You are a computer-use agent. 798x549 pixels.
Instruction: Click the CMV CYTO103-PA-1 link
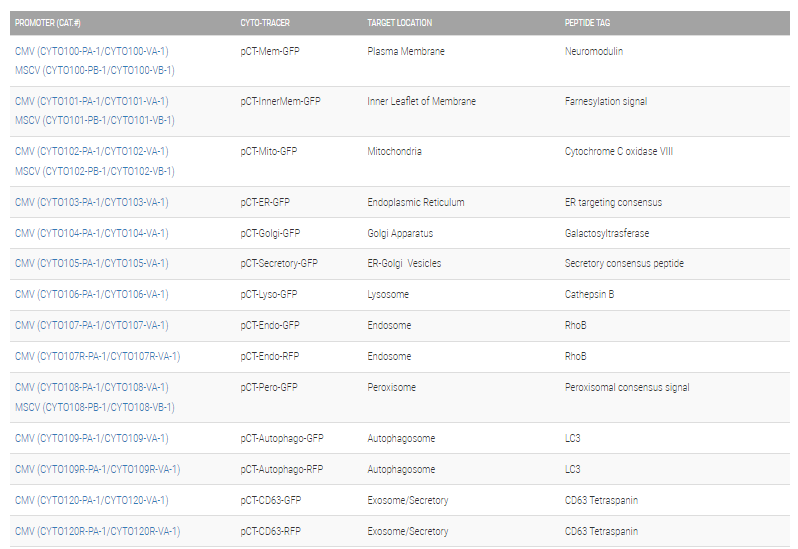pyautogui.click(x=92, y=202)
